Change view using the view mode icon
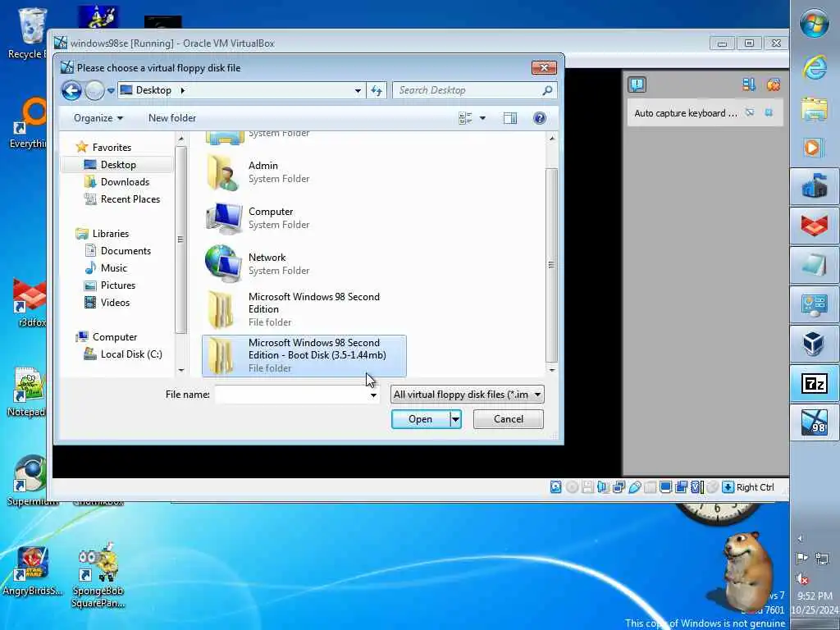The height and width of the screenshot is (630, 840). [465, 118]
